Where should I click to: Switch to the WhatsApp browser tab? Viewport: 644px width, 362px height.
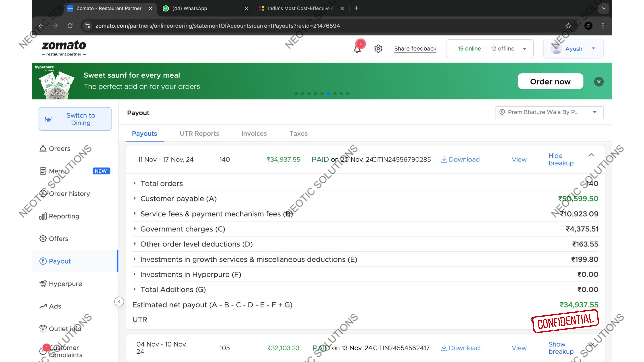pyautogui.click(x=205, y=8)
